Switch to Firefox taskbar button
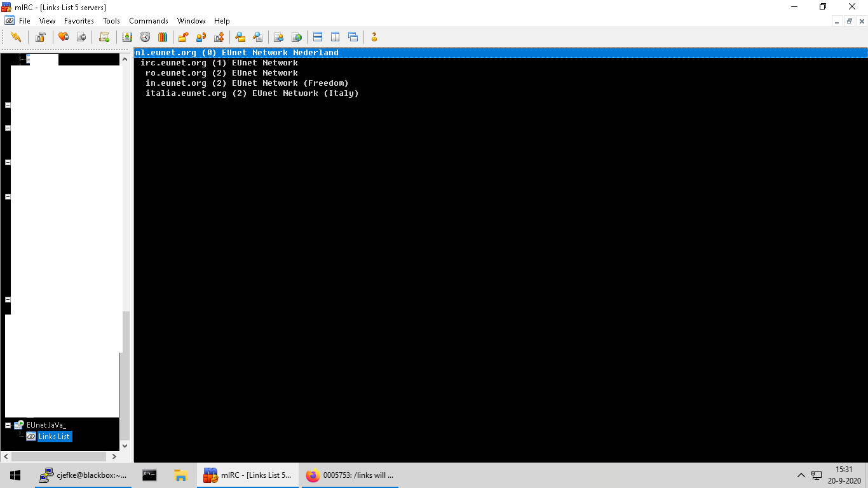868x488 pixels. point(350,475)
